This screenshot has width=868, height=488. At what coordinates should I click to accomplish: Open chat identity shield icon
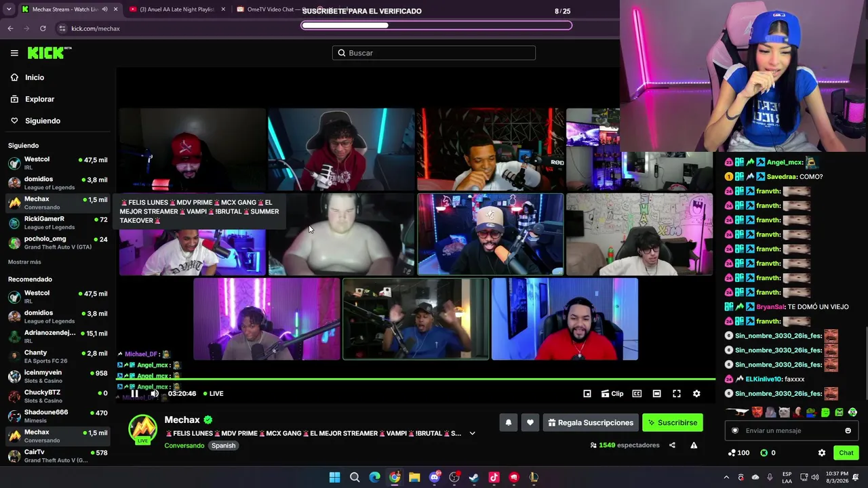pos(735,431)
